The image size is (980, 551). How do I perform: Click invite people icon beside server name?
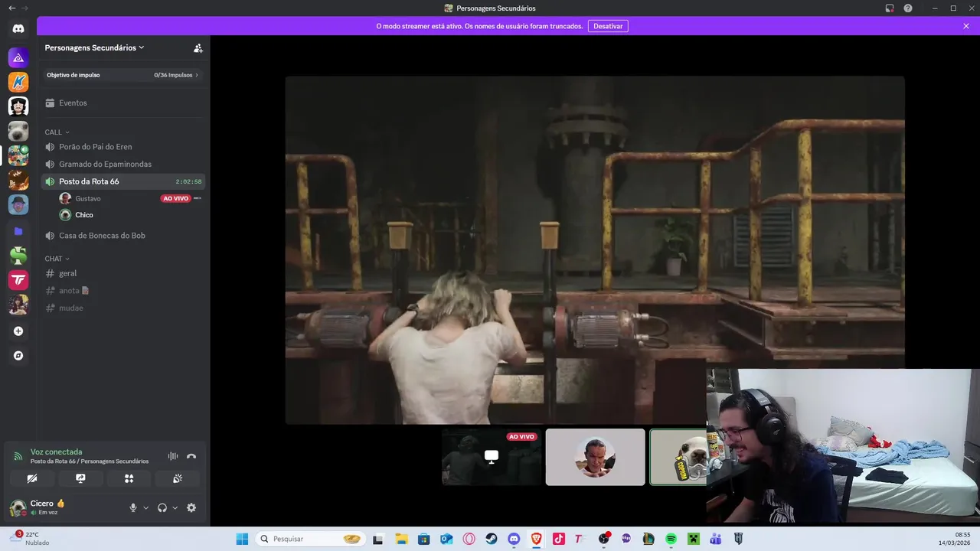(x=198, y=47)
